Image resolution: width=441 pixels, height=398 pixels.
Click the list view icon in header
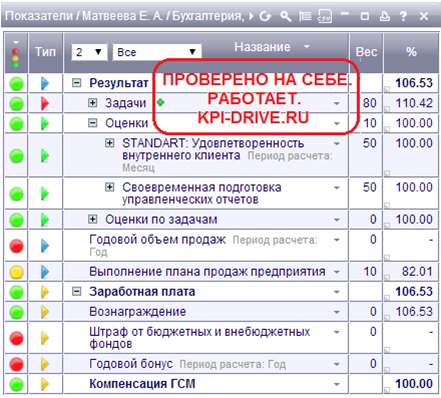pyautogui.click(x=305, y=16)
